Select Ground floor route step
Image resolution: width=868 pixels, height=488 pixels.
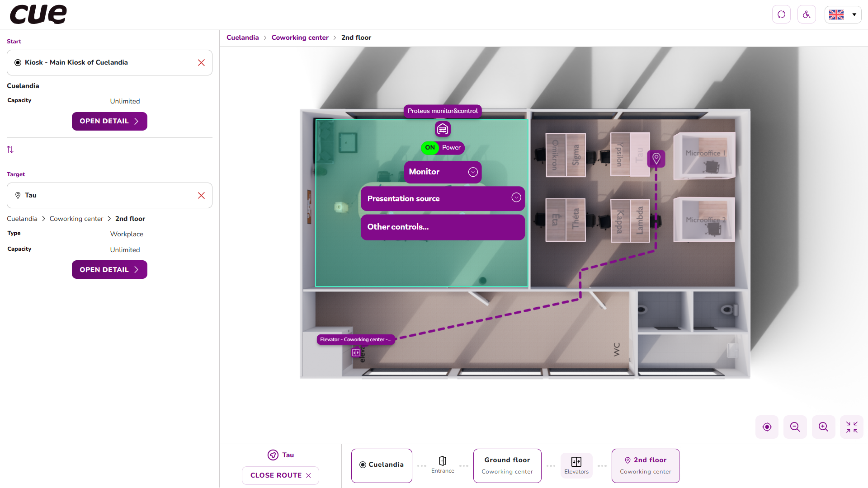point(507,465)
